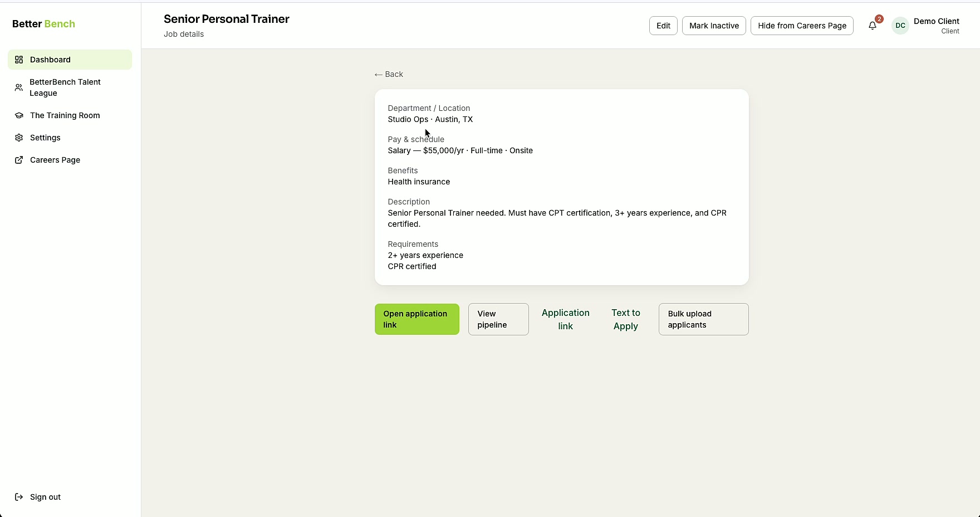Viewport: 980px width, 517px height.
Task: Go Back to previous page
Action: (x=389, y=74)
